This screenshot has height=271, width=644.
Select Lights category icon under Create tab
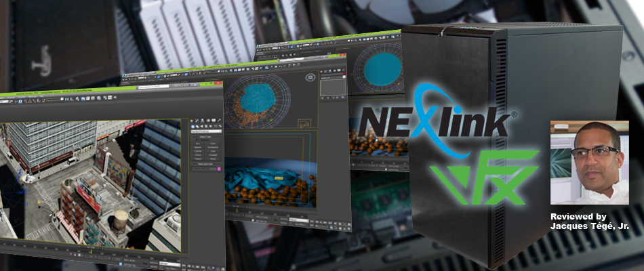[x=201, y=127]
